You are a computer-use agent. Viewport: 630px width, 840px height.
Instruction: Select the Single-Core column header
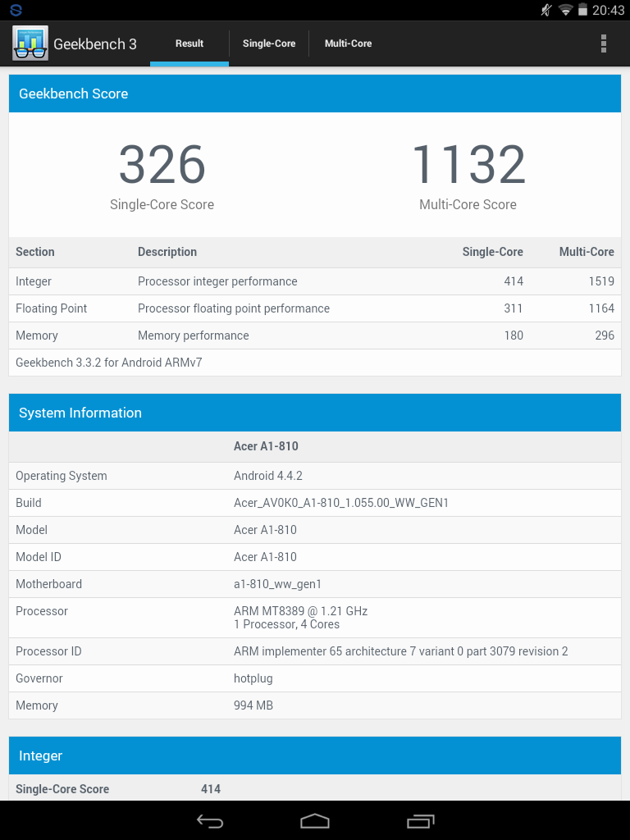[492, 252]
